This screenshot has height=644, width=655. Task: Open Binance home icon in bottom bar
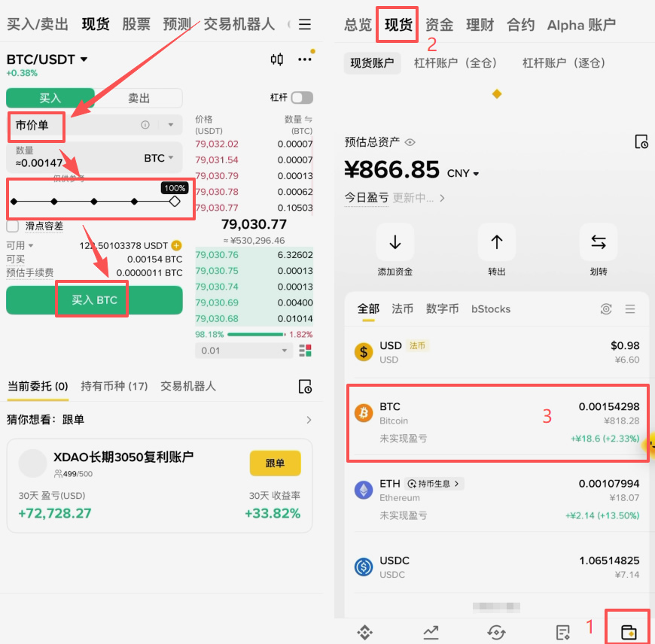(364, 632)
